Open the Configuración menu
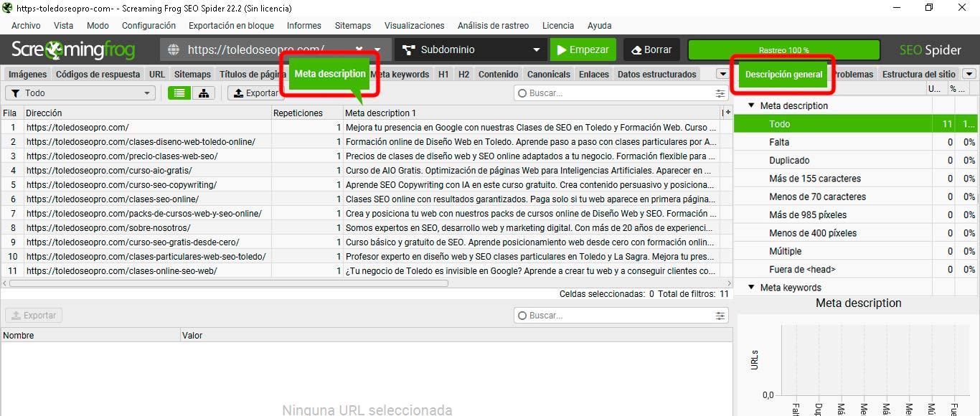Image resolution: width=980 pixels, height=416 pixels. point(149,25)
